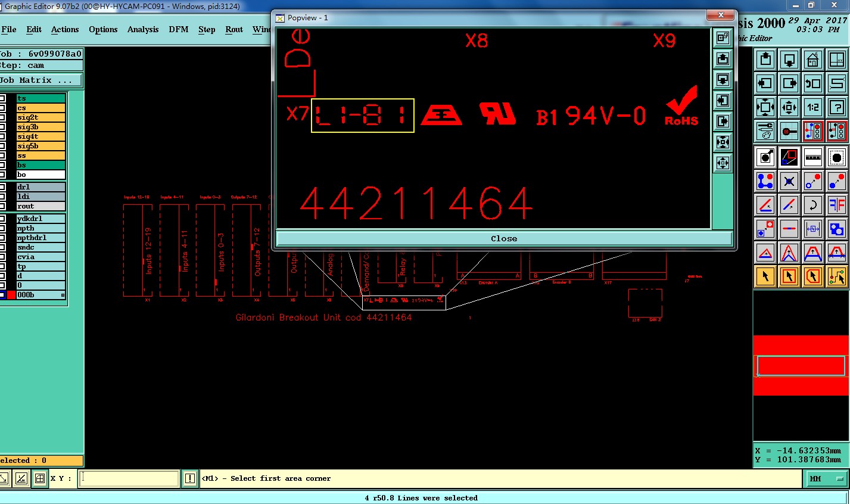
Task: Click the Home view house icon
Action: [x=813, y=60]
